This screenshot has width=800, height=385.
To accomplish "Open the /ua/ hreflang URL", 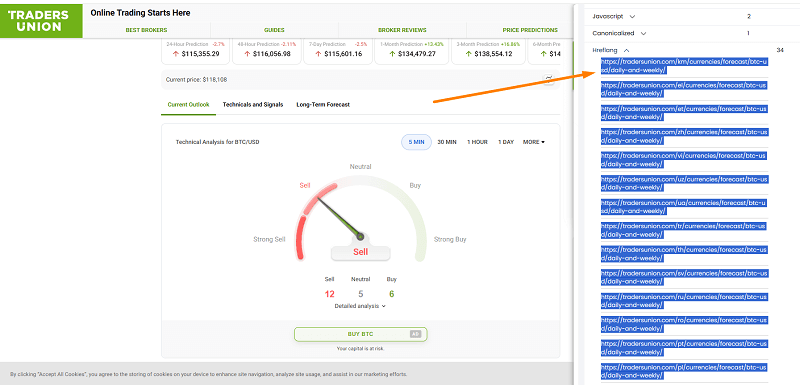I will [x=684, y=207].
